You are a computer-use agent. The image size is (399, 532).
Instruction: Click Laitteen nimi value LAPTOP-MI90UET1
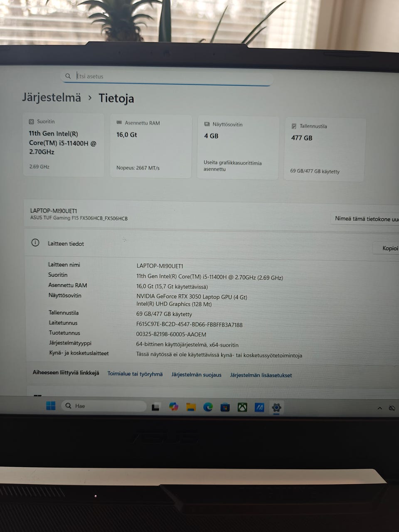[x=160, y=266]
